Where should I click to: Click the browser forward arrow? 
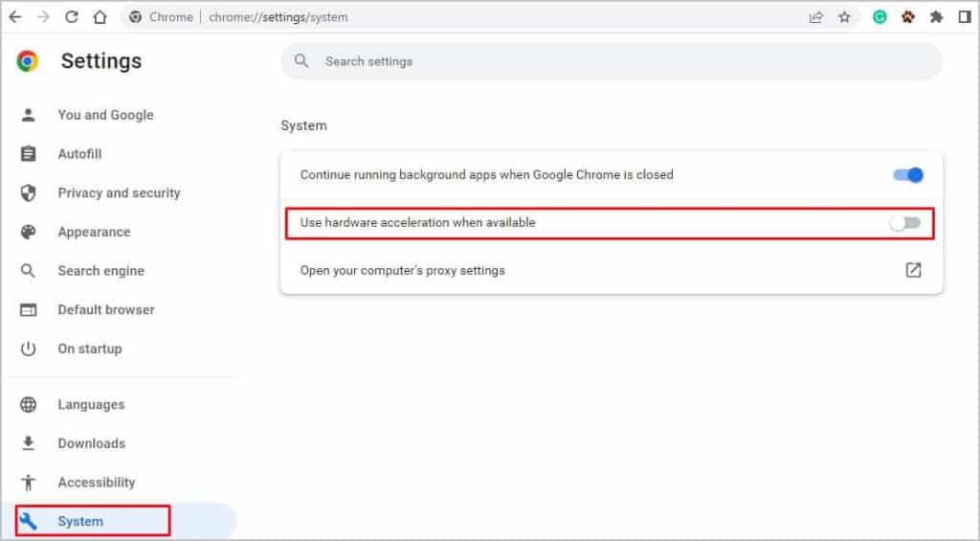43,17
